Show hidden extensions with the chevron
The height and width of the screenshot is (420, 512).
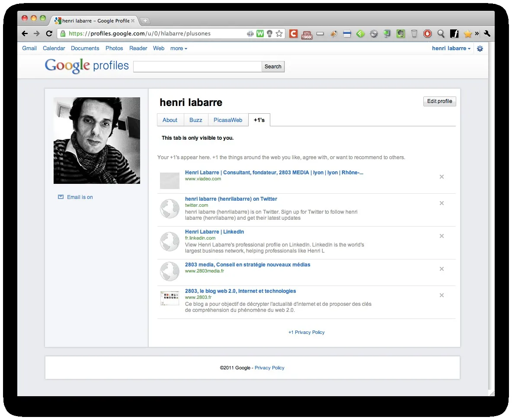[x=477, y=33]
